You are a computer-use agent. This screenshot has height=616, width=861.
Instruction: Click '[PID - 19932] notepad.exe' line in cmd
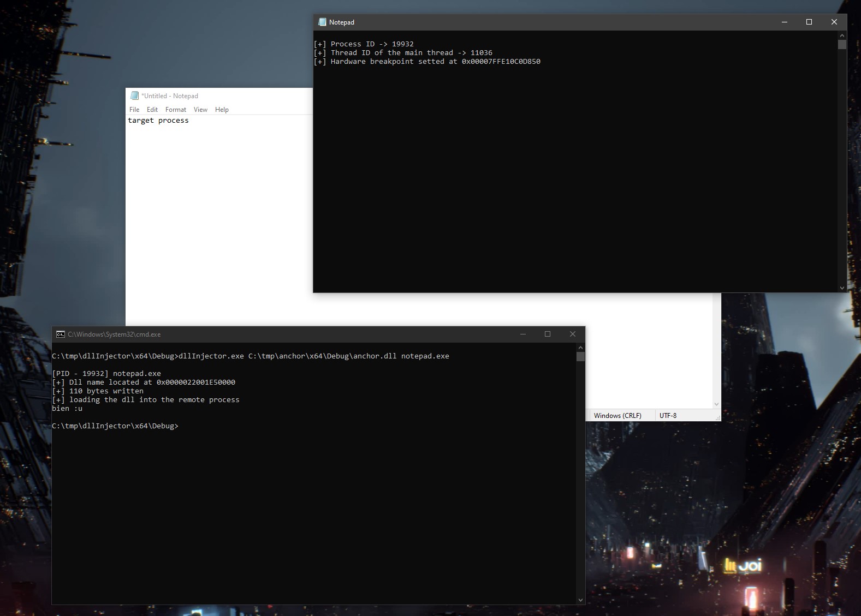(x=106, y=374)
